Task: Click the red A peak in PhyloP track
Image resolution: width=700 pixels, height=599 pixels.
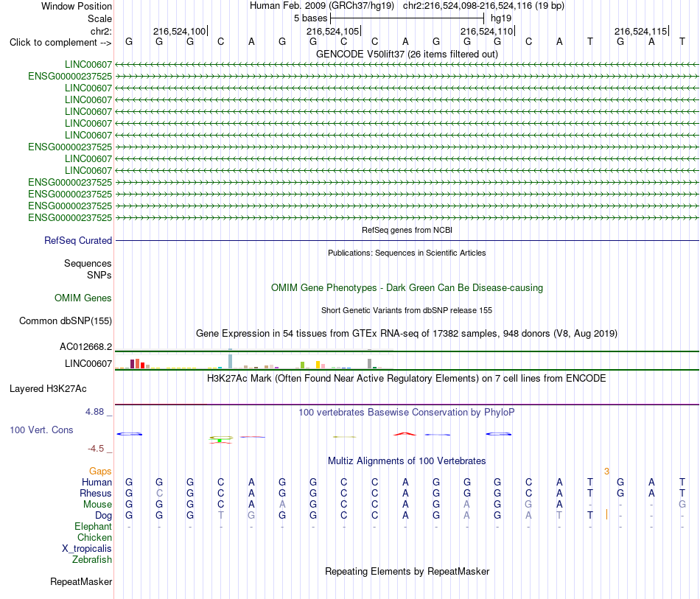Action: [x=405, y=433]
